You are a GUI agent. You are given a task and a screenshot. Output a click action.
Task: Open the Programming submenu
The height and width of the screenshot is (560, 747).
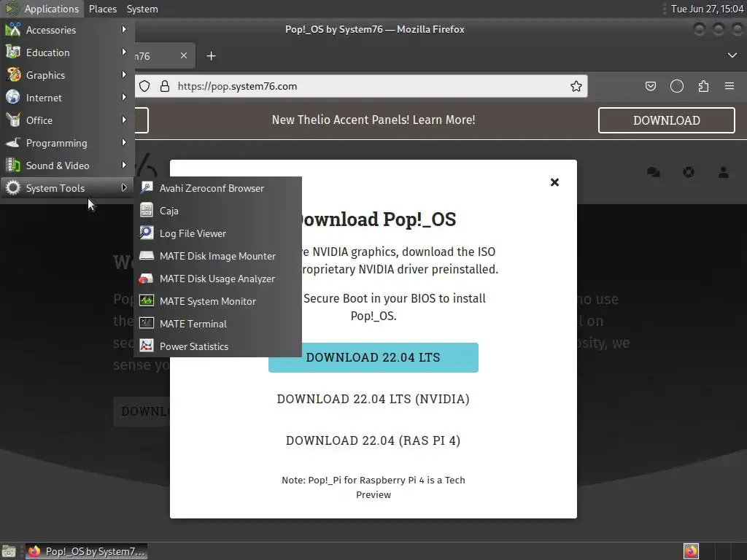(x=67, y=143)
